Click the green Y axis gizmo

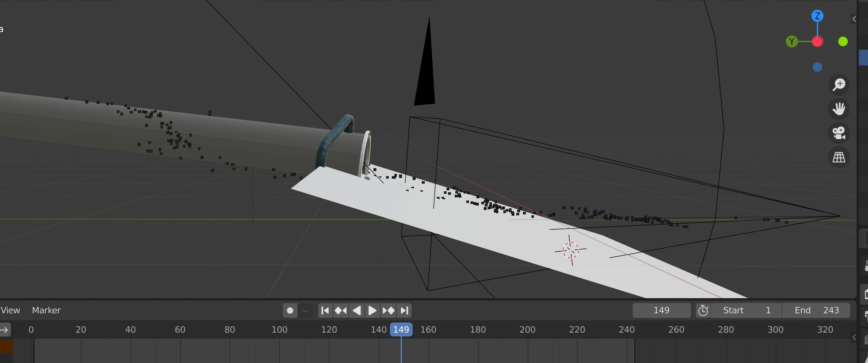792,42
